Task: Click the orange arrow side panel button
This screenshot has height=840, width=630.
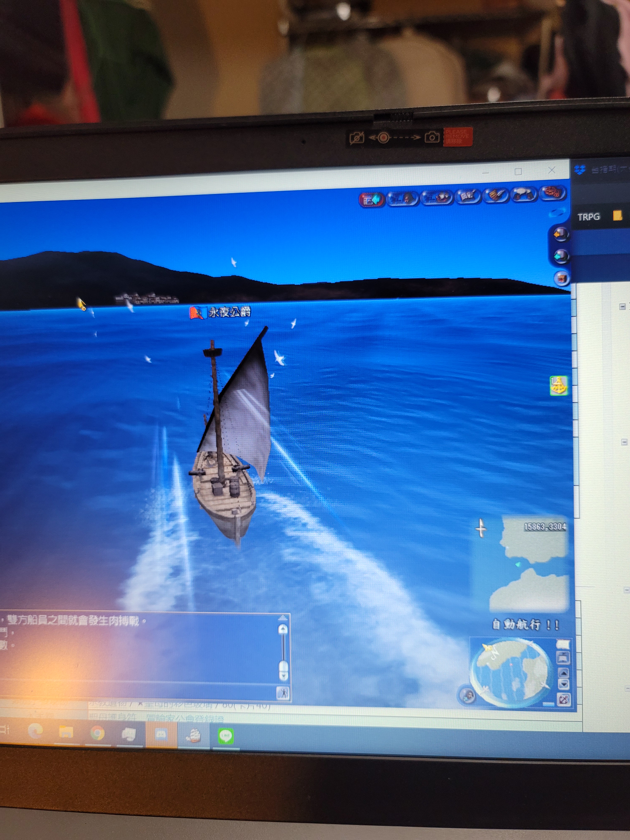Action: point(561,234)
